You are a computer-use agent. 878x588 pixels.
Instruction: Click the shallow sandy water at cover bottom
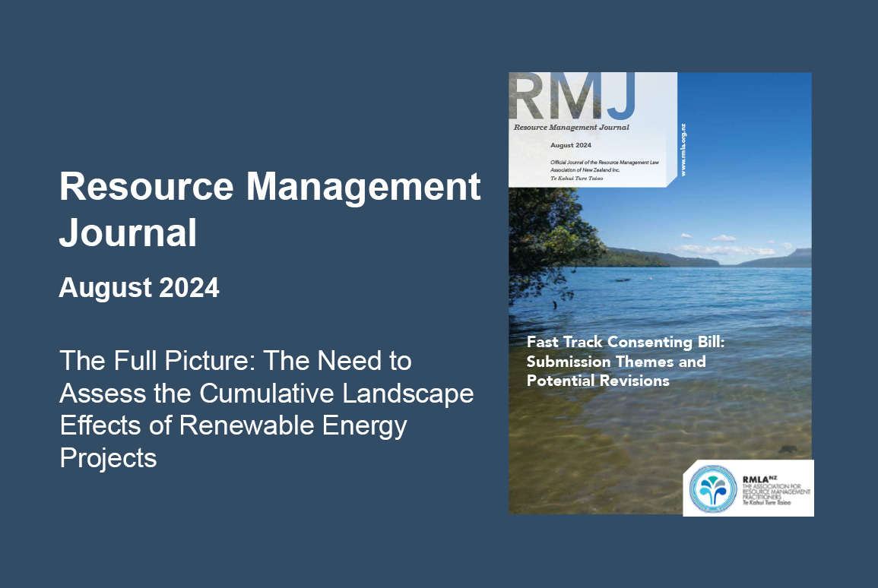pos(608,471)
